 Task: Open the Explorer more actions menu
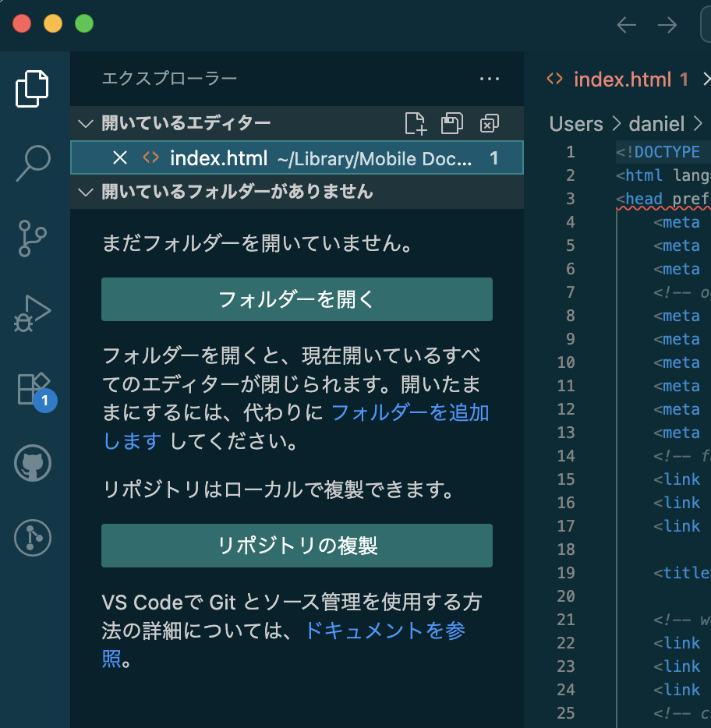tap(489, 79)
